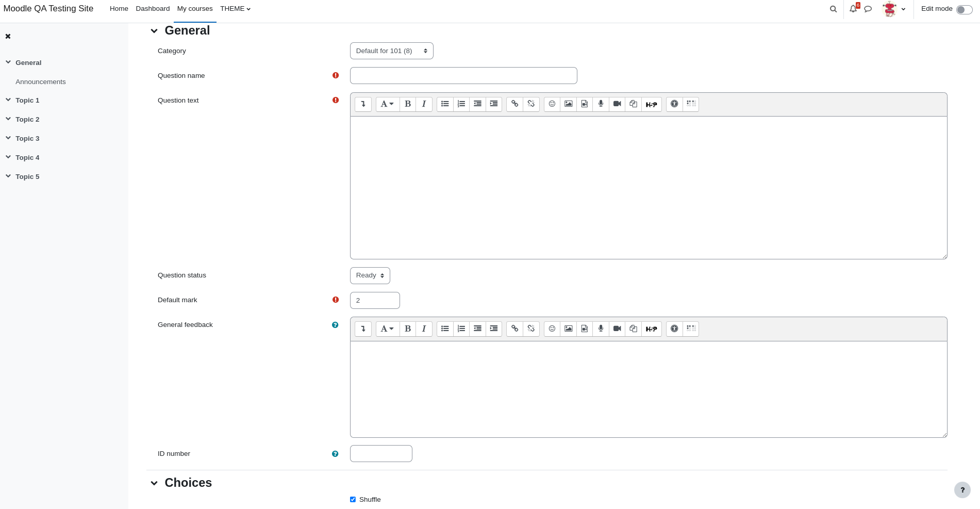
Task: Open paragraph styles dropdown in Question text
Action: [x=387, y=104]
